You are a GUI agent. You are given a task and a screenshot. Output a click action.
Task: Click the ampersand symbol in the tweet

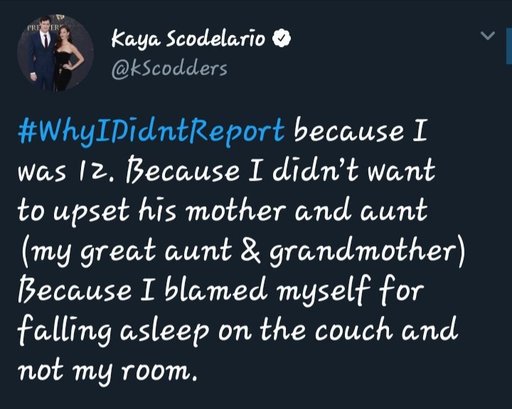coord(250,251)
